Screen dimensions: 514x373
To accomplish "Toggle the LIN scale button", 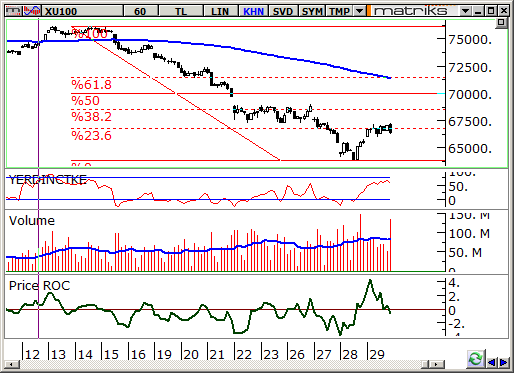I will point(220,11).
